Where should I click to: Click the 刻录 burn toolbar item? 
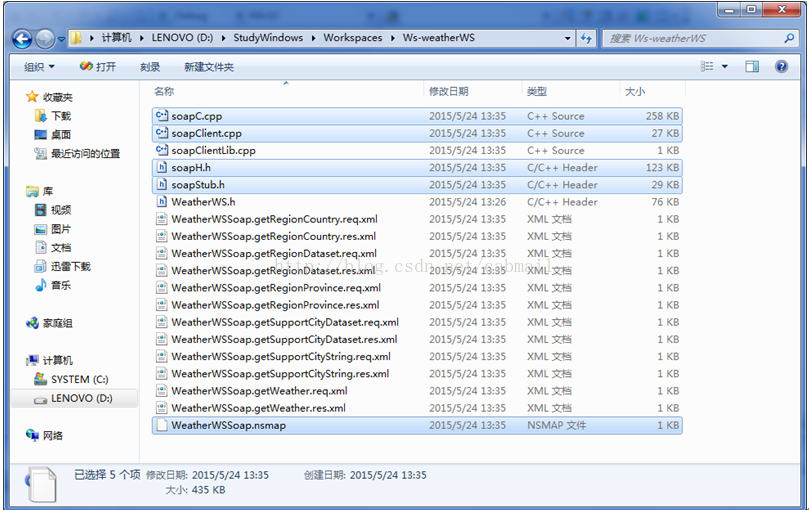pyautogui.click(x=150, y=67)
